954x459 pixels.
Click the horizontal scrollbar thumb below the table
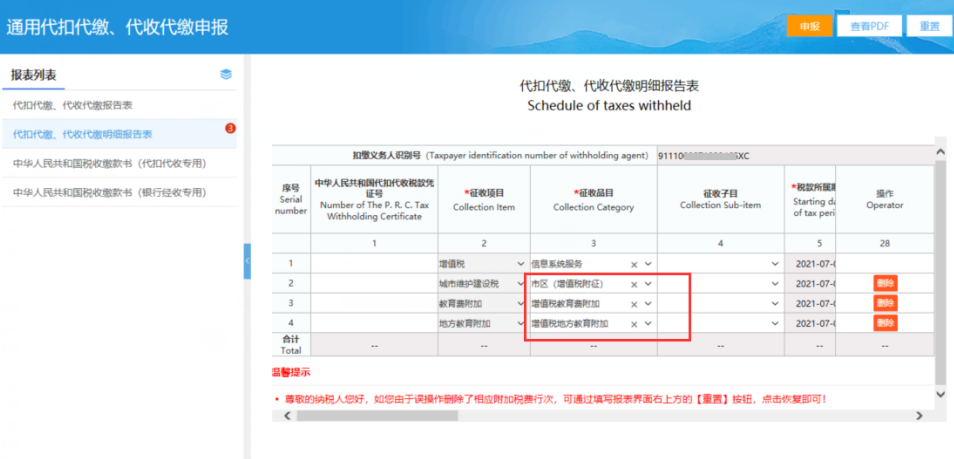[377, 416]
